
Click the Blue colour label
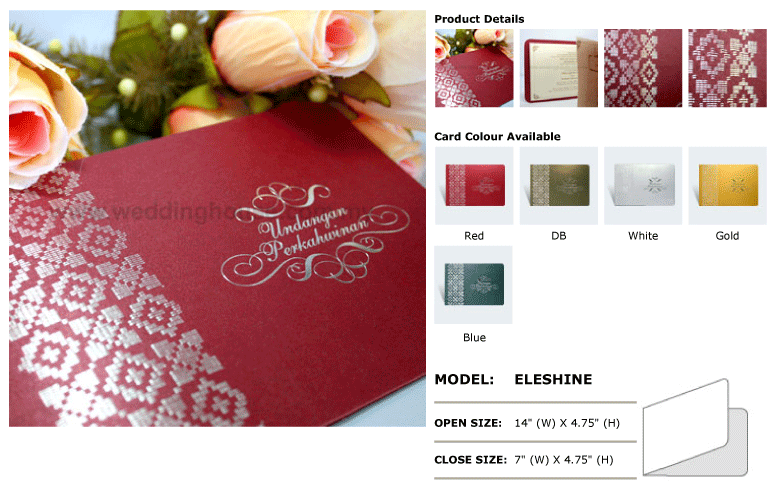click(474, 338)
